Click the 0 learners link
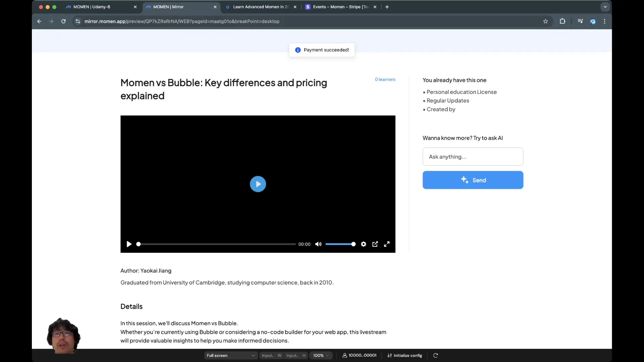 (x=385, y=79)
